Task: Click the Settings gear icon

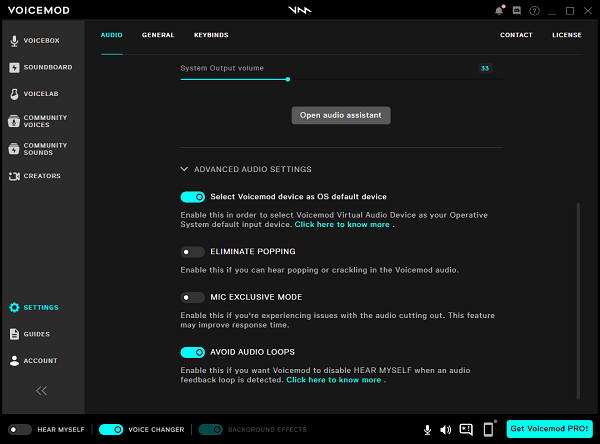Action: click(14, 307)
